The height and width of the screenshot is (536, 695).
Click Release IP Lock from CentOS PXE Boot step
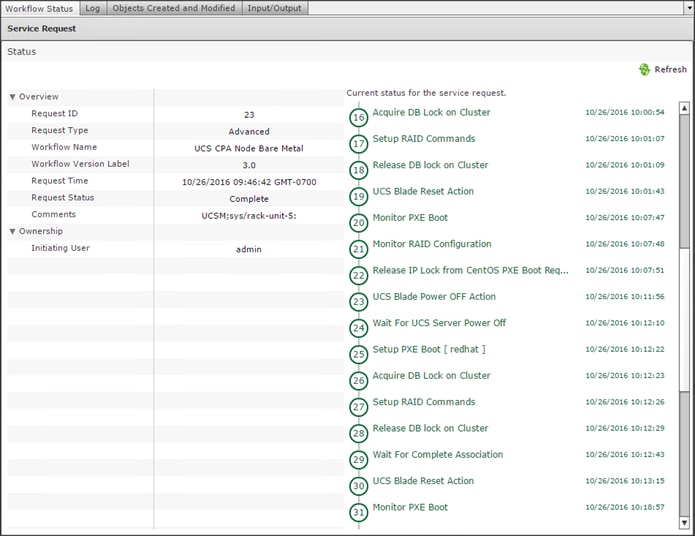point(470,270)
